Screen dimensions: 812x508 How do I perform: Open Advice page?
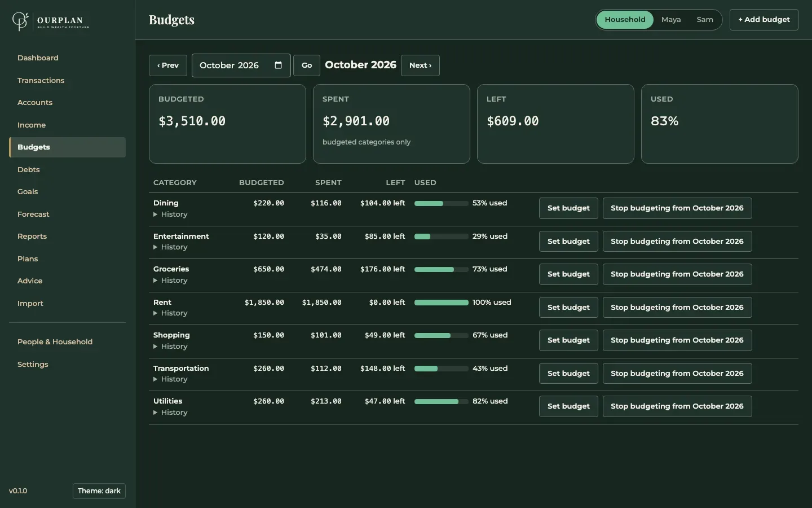click(x=67, y=281)
